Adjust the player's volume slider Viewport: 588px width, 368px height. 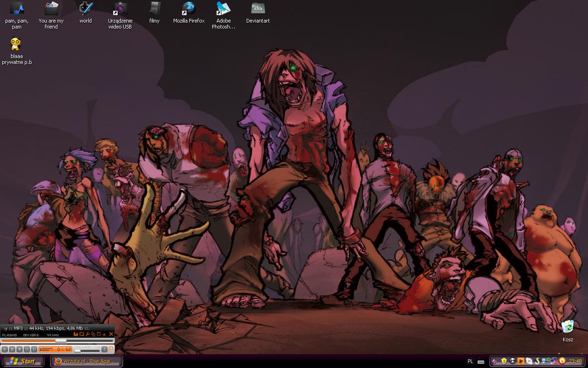click(87, 351)
